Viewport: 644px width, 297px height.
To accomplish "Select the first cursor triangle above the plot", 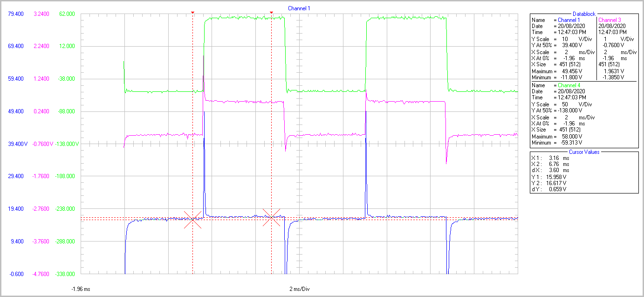I will pos(193,13).
